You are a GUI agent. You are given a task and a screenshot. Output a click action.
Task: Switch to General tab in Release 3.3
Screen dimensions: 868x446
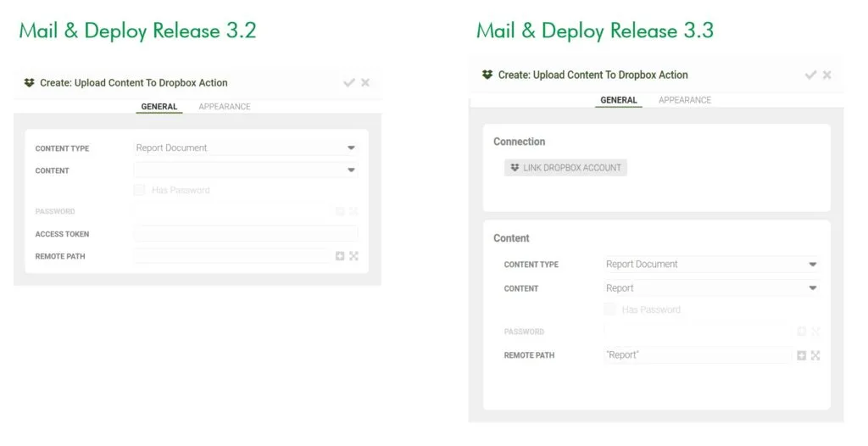619,100
